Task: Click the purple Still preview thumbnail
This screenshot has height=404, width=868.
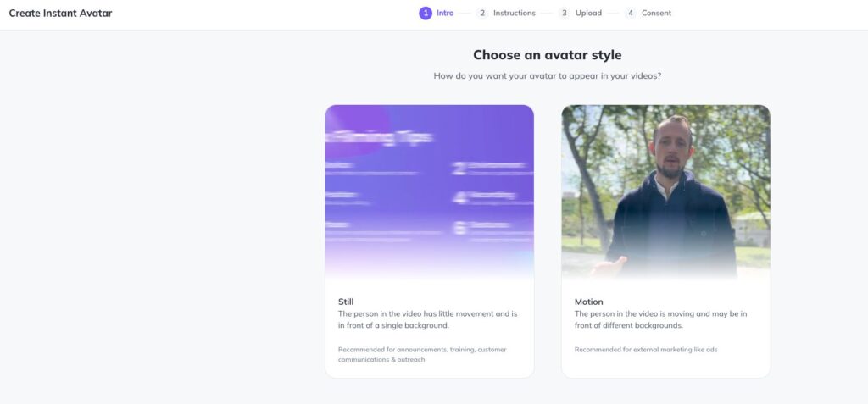Action: [430, 191]
